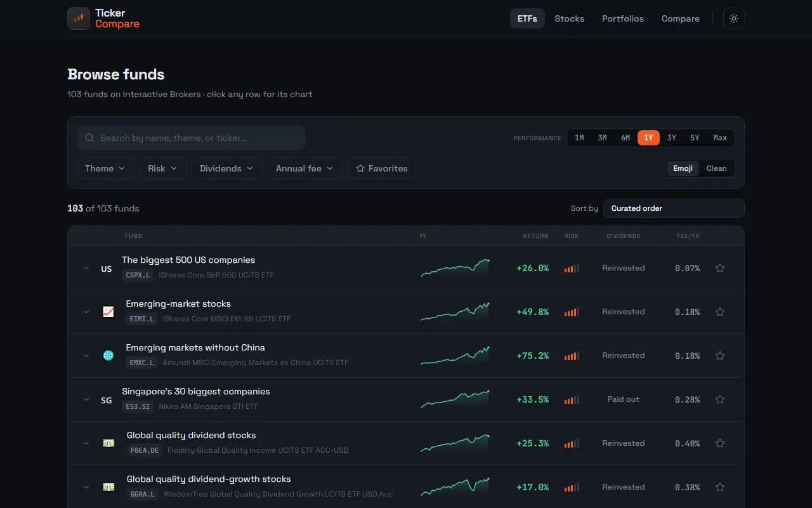
Task: Click the risk bars icon for ES3.SI
Action: coord(572,399)
